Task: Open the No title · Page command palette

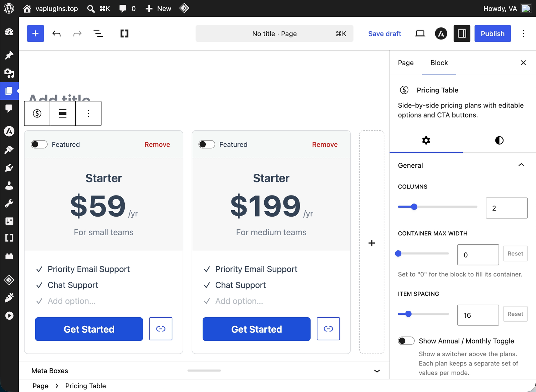Action: click(x=274, y=33)
